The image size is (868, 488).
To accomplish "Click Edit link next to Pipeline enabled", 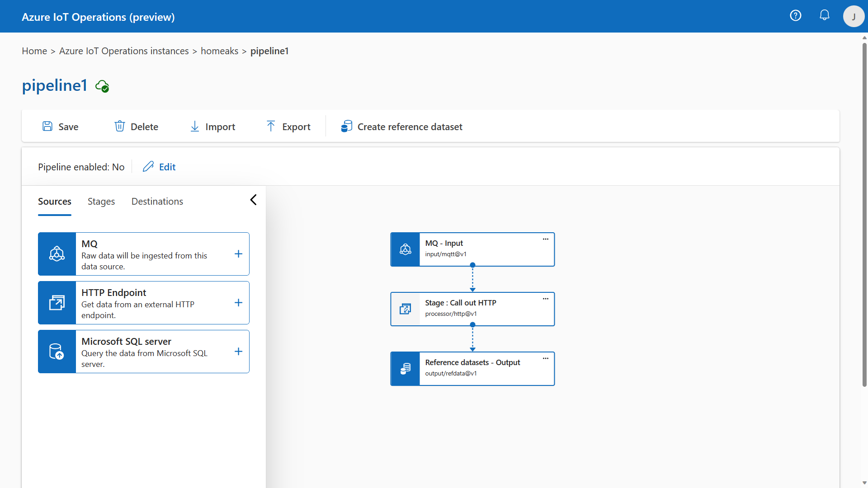I will (167, 167).
